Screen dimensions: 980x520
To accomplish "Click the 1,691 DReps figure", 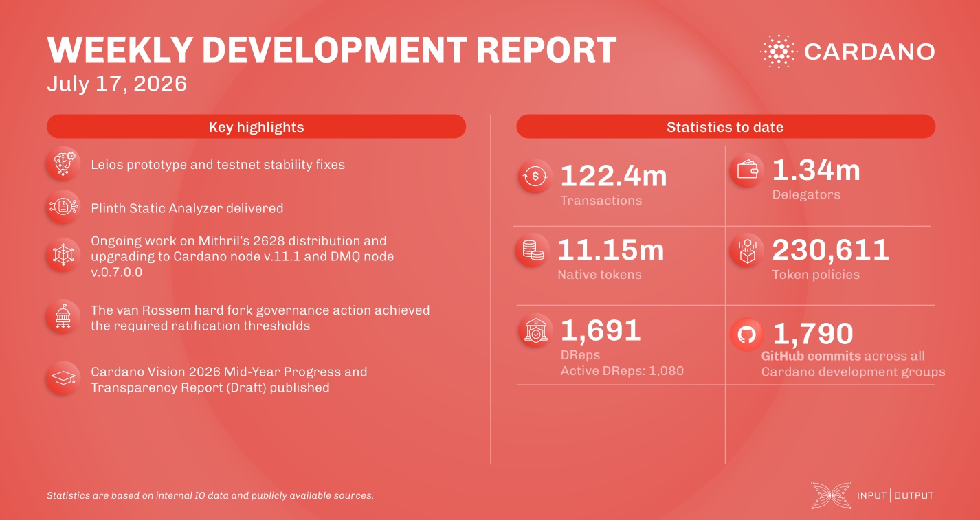I will (601, 330).
